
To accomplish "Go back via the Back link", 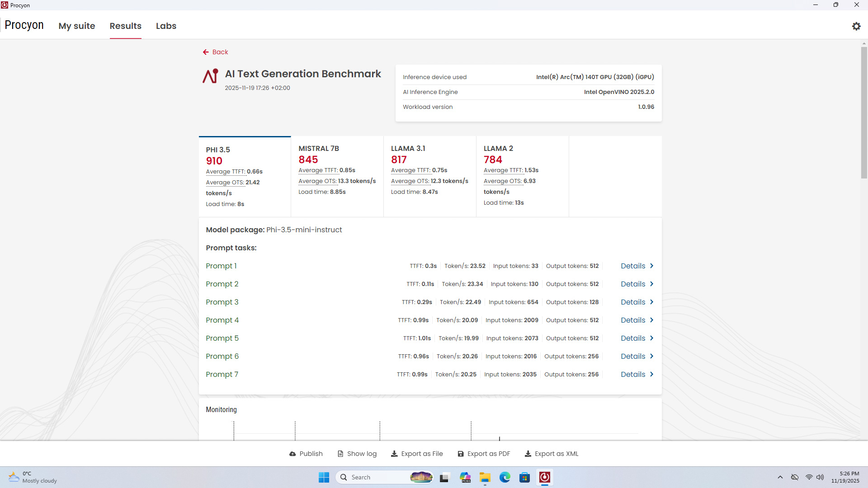I will [x=215, y=52].
